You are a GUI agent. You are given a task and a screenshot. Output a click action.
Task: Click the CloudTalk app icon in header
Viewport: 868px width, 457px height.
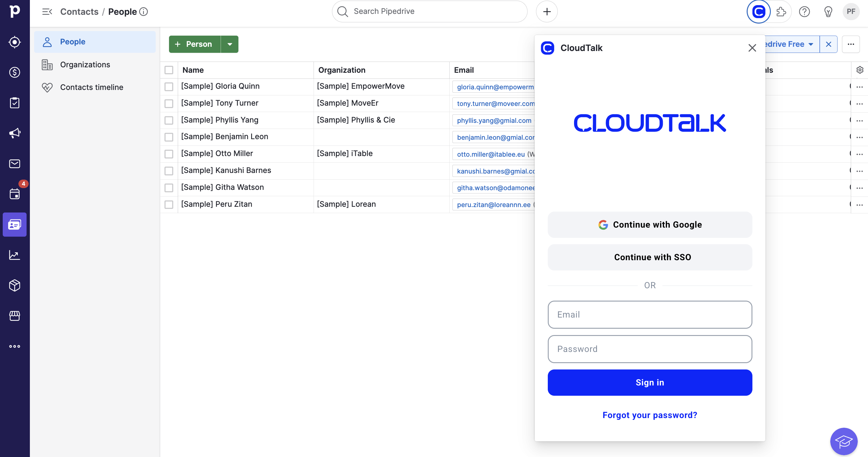click(758, 12)
